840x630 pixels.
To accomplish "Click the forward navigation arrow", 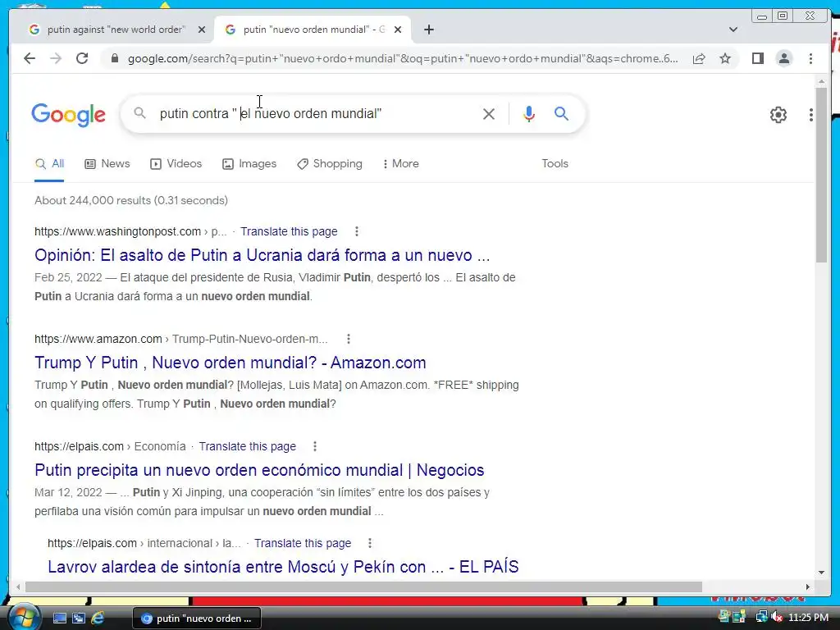I will click(x=56, y=58).
